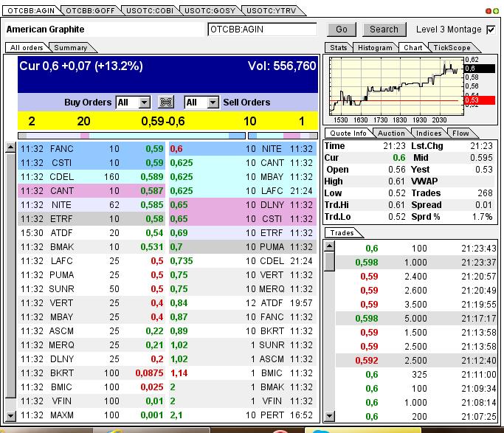
Task: Show the Histogram tab
Action: (375, 48)
